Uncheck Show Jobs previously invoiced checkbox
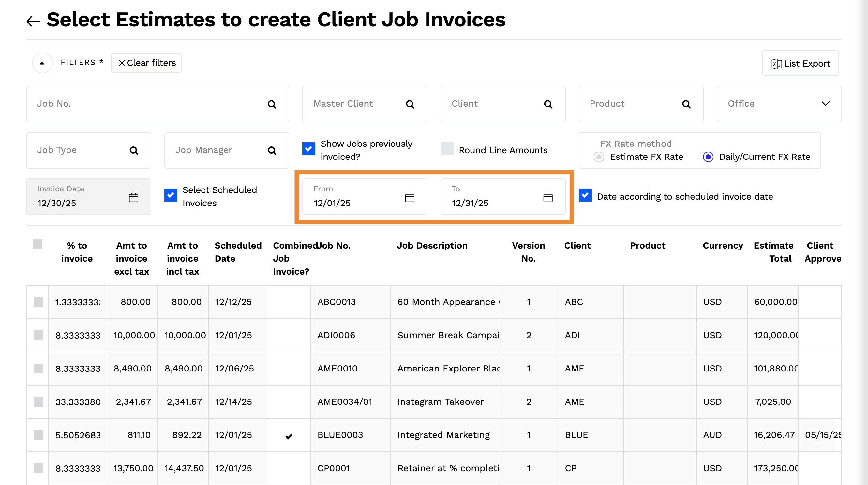Image resolution: width=868 pixels, height=485 pixels. [x=309, y=149]
